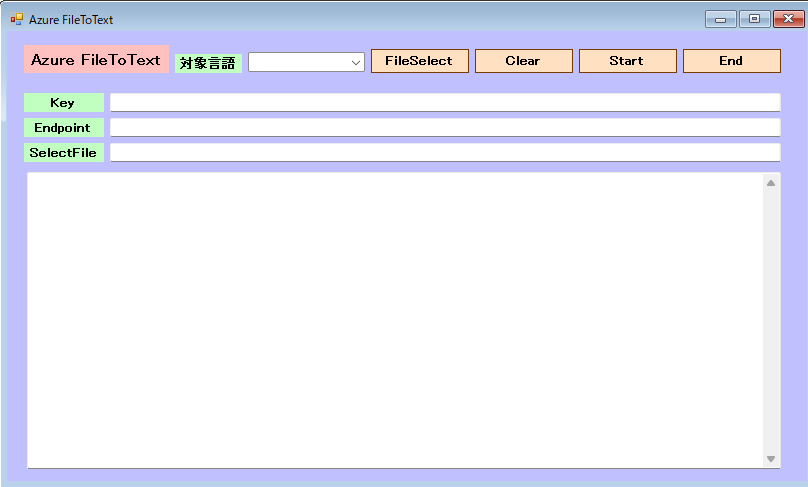Click the pink Azure FileToText heading label

coord(96,59)
